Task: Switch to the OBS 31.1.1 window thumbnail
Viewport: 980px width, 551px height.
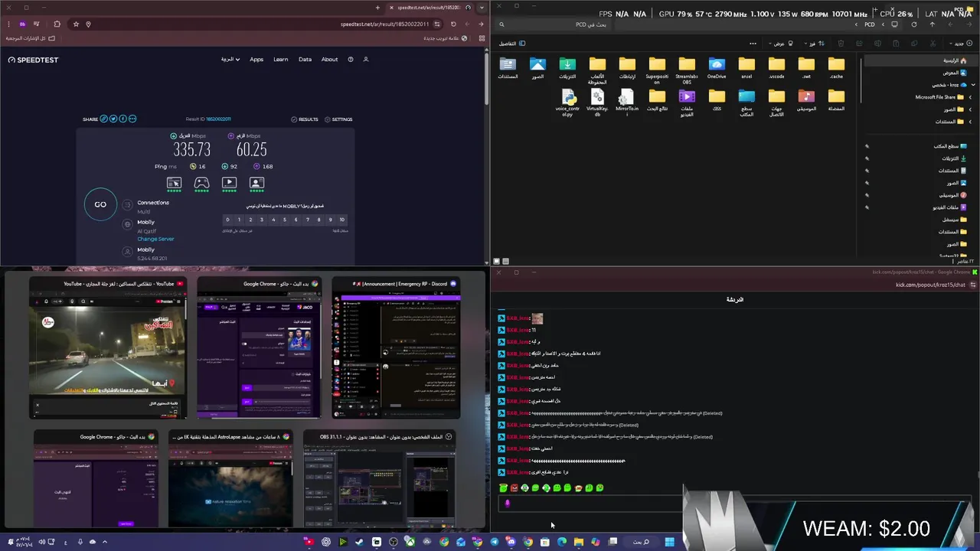Action: [379, 479]
